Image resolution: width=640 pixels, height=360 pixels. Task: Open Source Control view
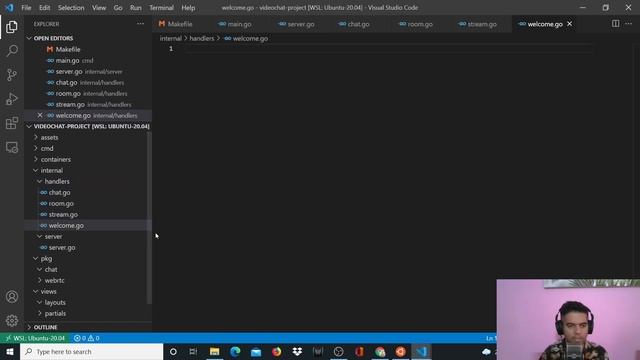[x=12, y=75]
